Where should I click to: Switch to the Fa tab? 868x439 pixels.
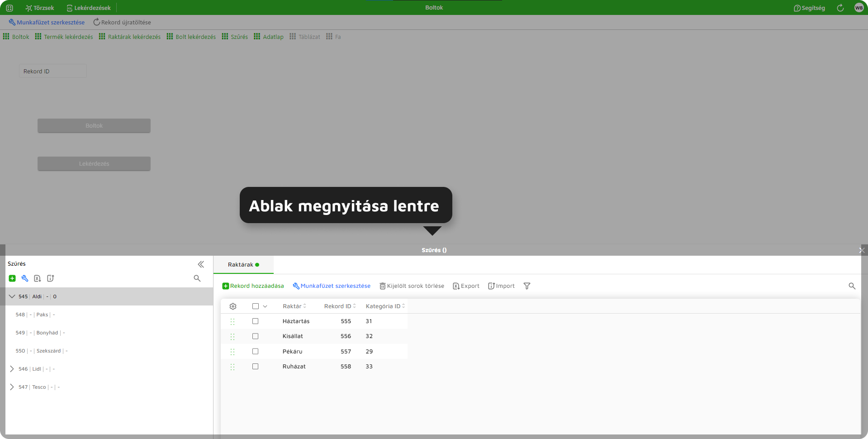pos(333,37)
